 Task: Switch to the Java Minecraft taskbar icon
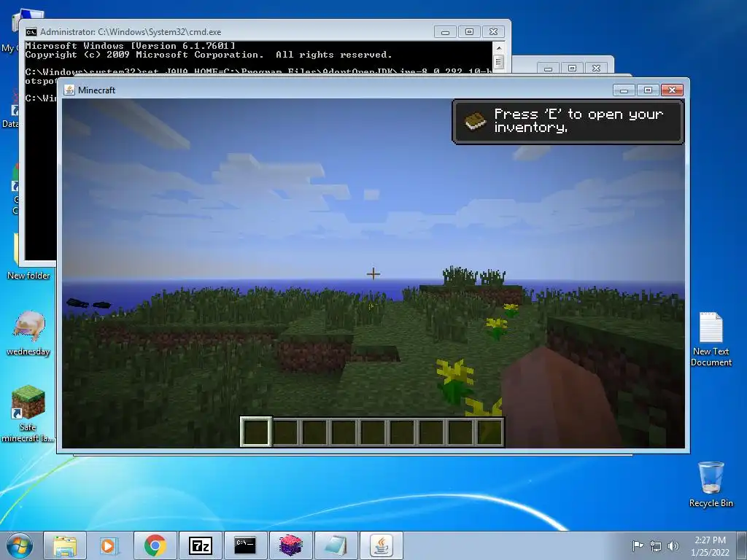(x=381, y=545)
